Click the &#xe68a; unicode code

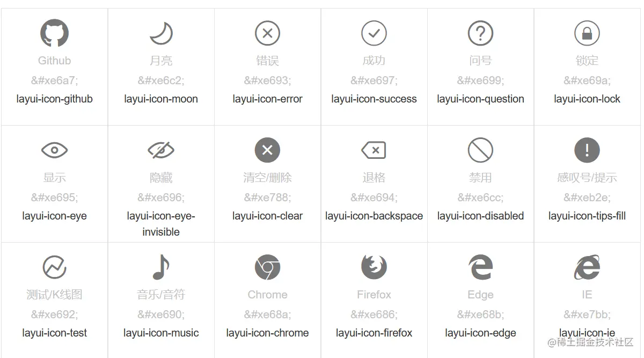point(267,315)
